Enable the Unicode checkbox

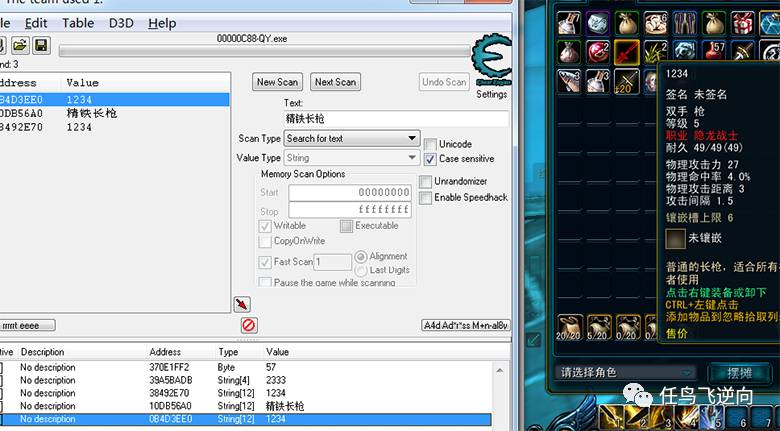pyautogui.click(x=430, y=144)
